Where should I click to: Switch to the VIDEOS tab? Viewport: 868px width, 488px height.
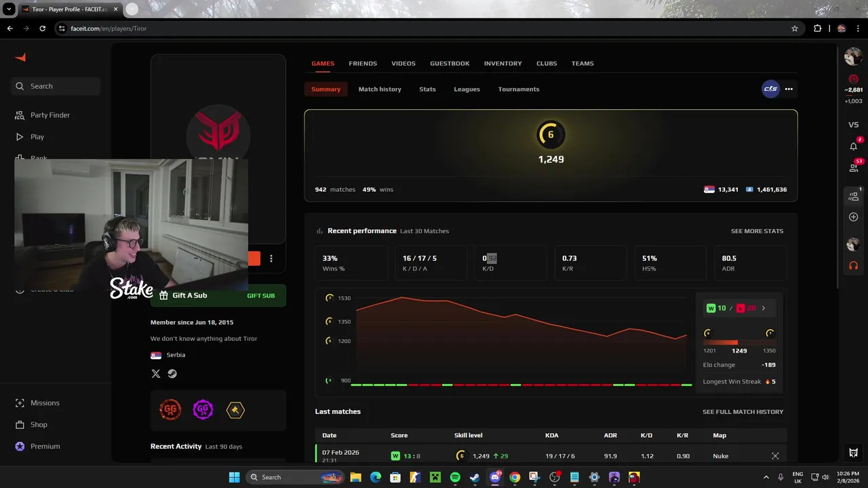(403, 63)
